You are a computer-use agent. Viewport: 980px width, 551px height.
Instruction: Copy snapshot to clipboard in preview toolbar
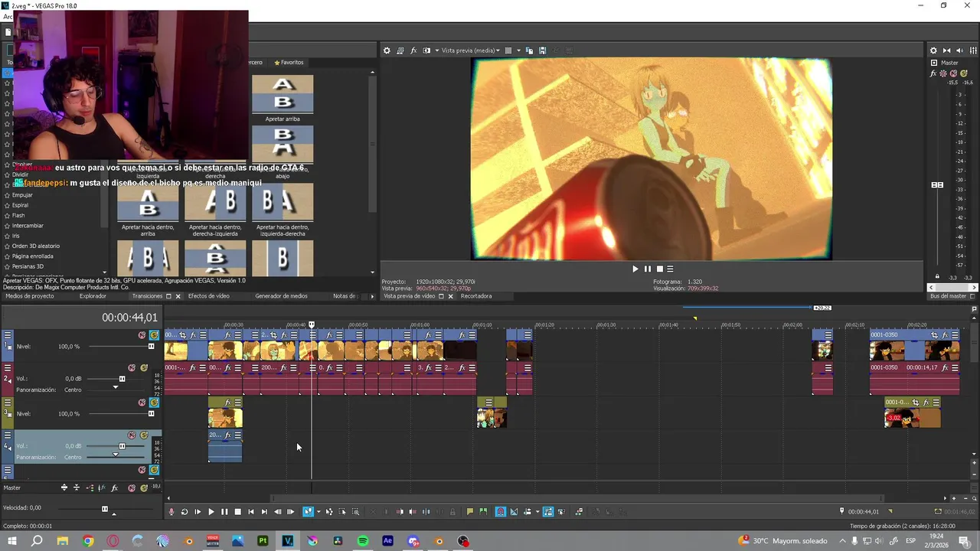click(529, 51)
